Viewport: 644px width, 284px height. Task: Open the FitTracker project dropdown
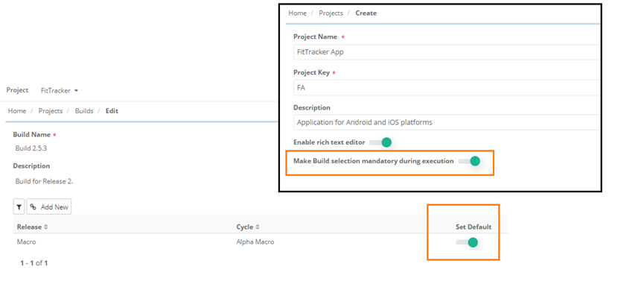[x=60, y=90]
